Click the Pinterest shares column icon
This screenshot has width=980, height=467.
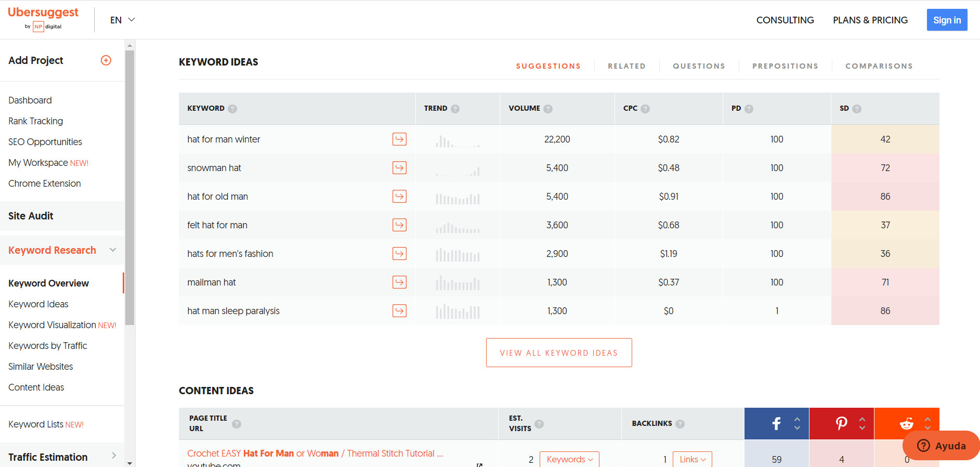(841, 424)
